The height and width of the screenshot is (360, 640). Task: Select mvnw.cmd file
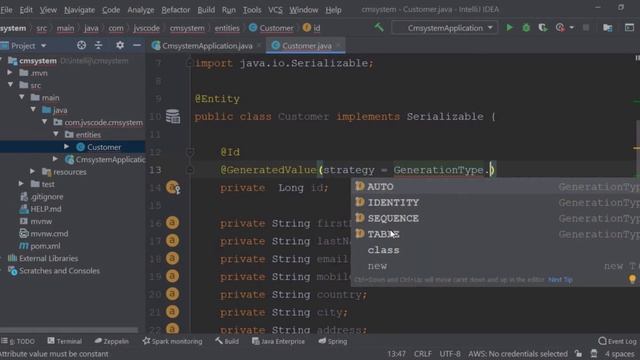coord(44,233)
